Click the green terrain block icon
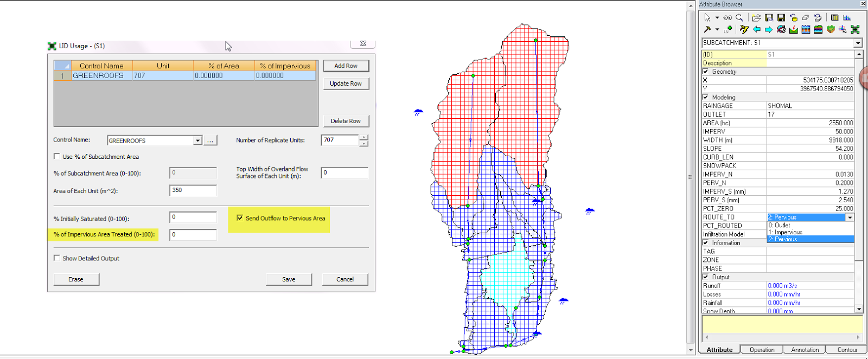 (x=831, y=29)
